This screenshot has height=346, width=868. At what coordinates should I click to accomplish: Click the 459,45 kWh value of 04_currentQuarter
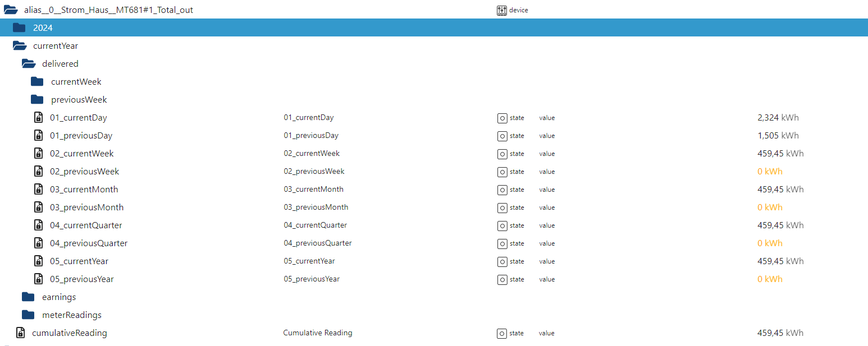(x=780, y=225)
